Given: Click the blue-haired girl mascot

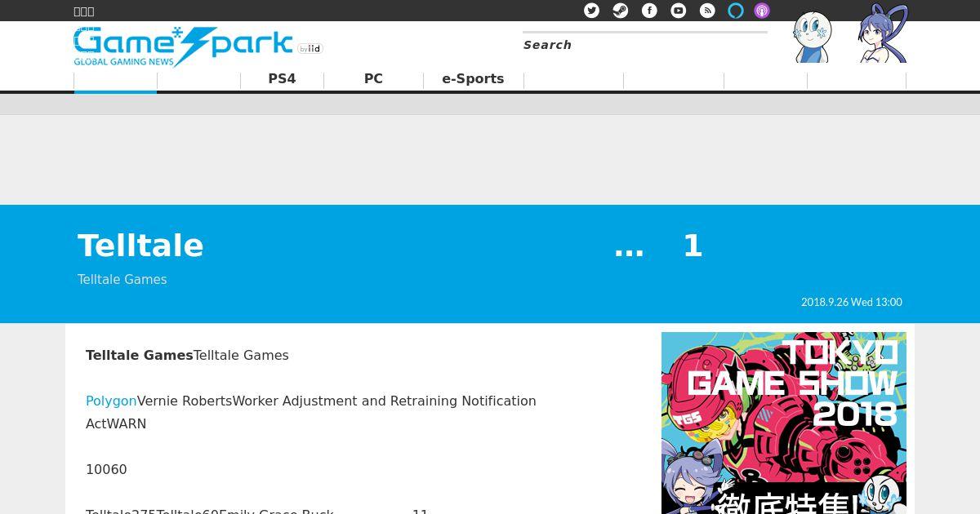Looking at the screenshot, I should point(883,33).
